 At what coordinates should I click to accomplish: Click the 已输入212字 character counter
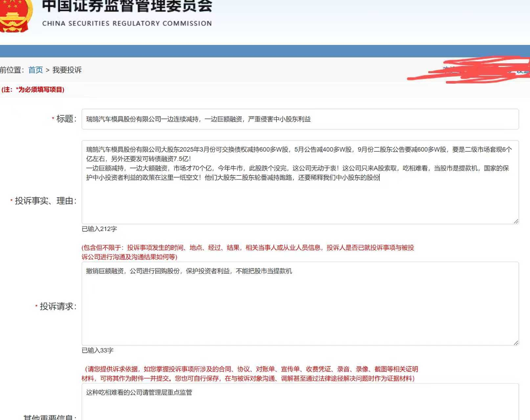point(99,229)
